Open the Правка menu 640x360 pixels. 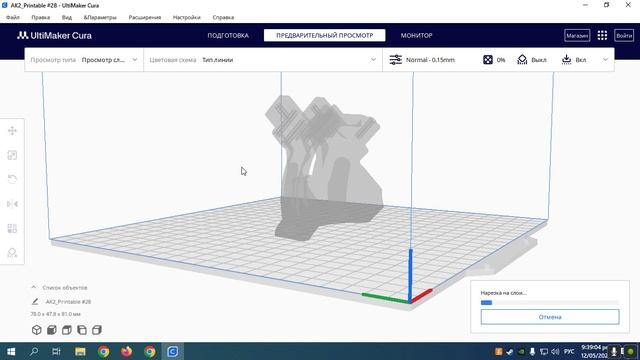pos(40,18)
